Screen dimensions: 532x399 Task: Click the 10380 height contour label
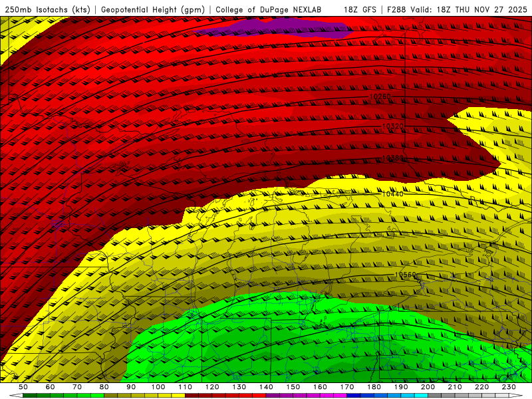click(393, 158)
